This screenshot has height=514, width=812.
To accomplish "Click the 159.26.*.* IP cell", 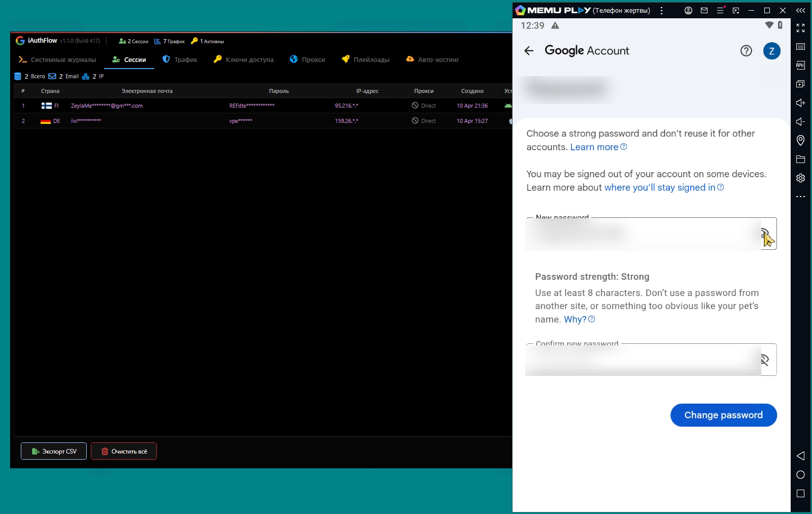I will point(347,121).
